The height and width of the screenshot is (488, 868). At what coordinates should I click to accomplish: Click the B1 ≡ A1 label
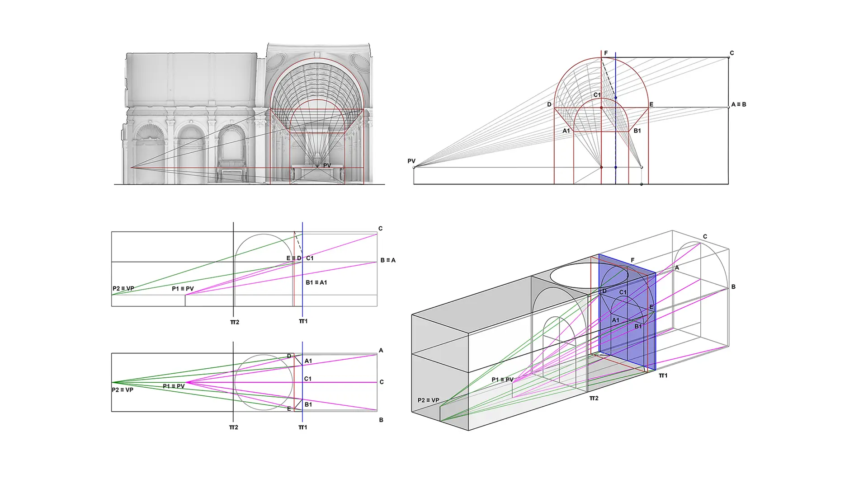pos(316,282)
